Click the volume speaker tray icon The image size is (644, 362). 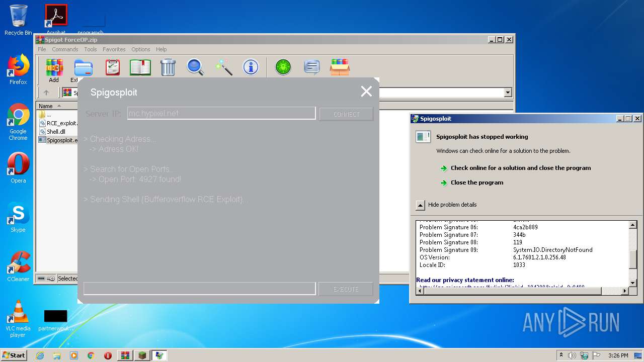coord(572,355)
